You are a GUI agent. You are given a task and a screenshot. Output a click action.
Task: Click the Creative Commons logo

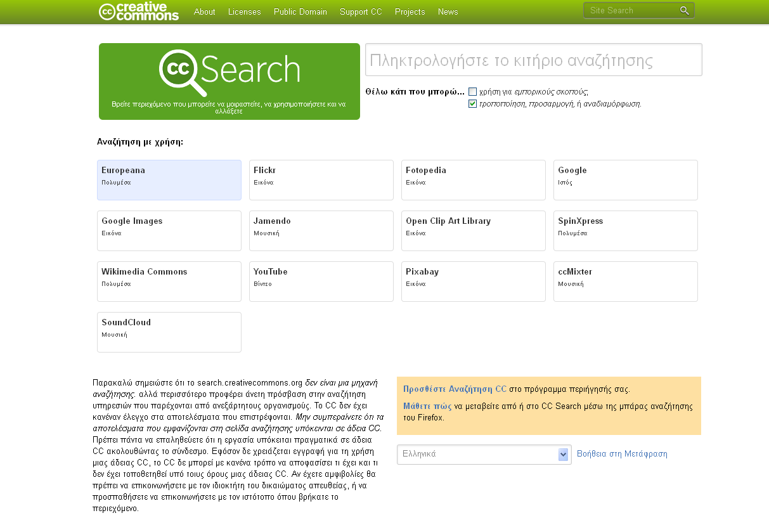[x=139, y=11]
